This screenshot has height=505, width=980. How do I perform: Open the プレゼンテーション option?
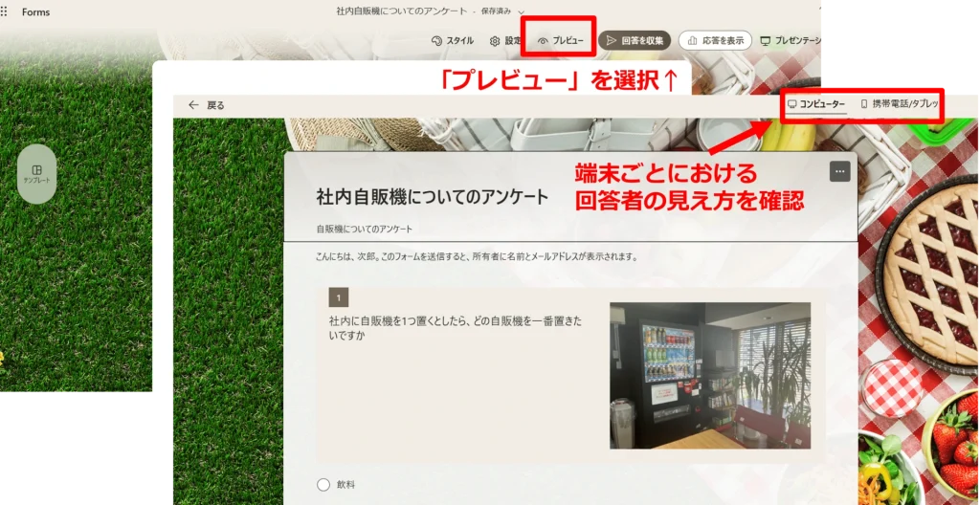[790, 40]
